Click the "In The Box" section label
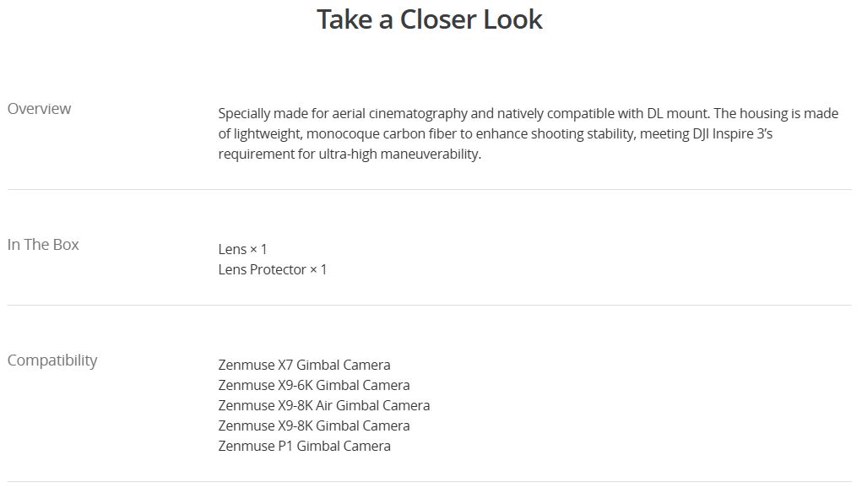The height and width of the screenshot is (504, 862). coord(43,245)
